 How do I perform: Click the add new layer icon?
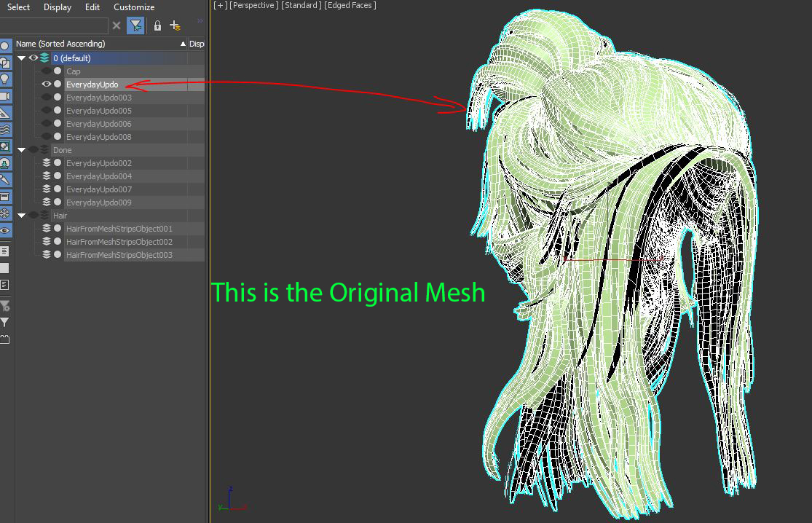(175, 26)
